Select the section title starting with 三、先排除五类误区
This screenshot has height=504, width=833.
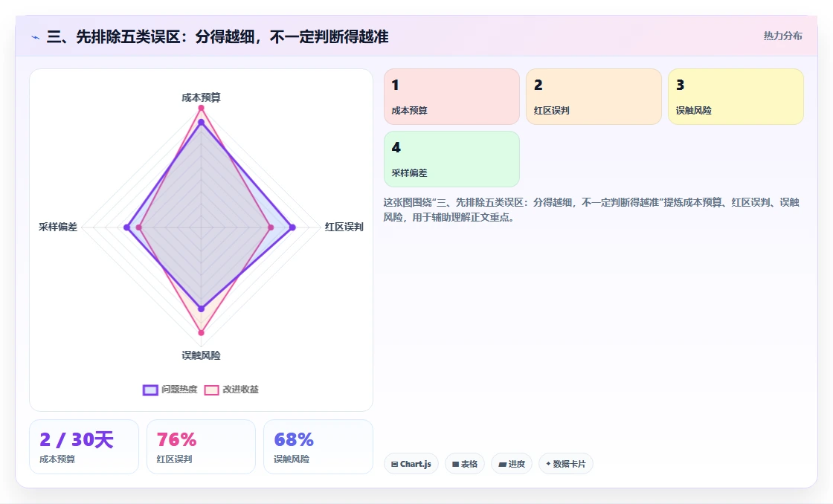(x=217, y=36)
